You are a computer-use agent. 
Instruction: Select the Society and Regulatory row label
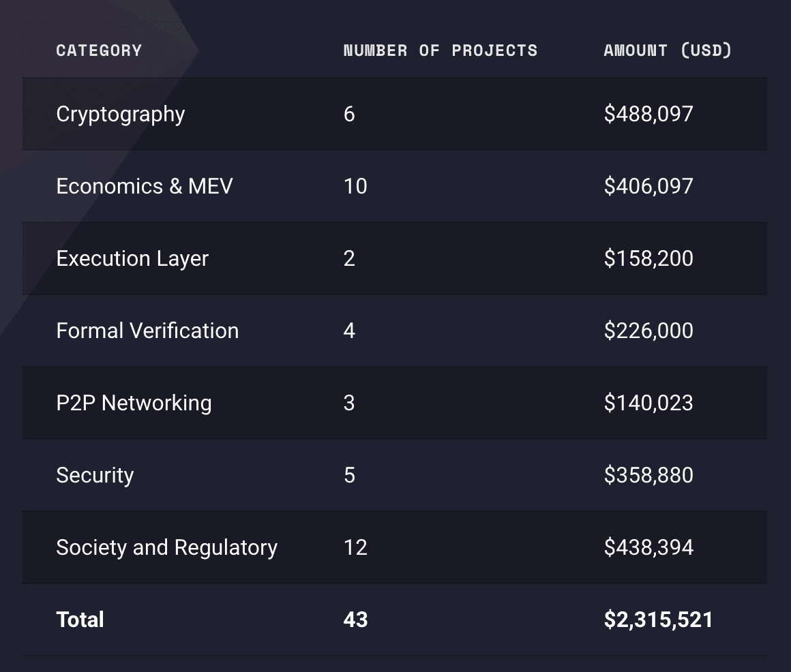[167, 547]
